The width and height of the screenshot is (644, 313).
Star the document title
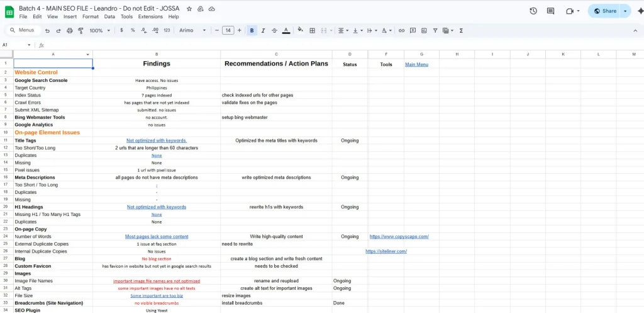189,9
